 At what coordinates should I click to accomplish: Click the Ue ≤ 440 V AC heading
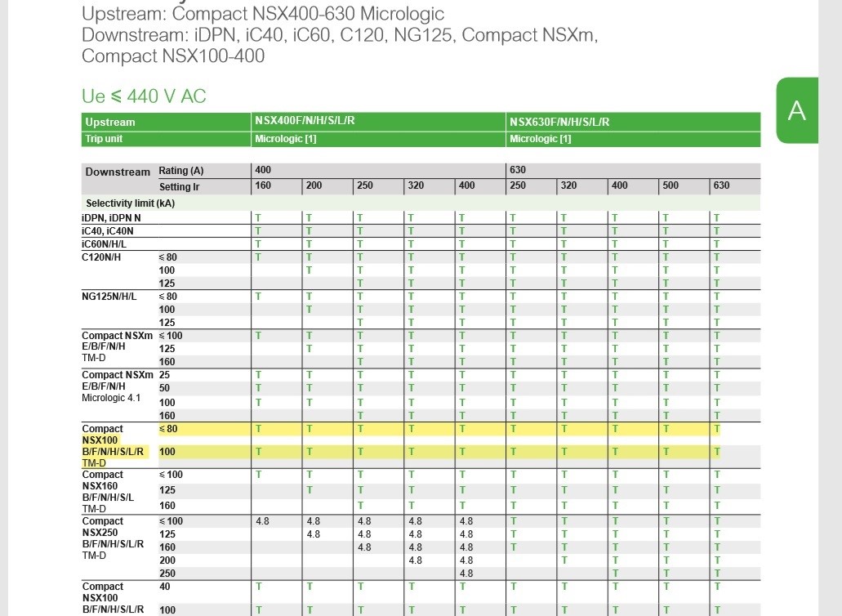(144, 96)
